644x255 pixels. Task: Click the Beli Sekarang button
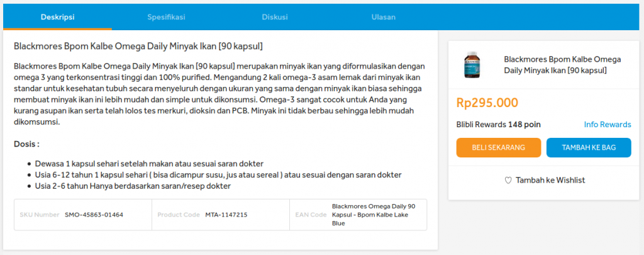point(499,148)
